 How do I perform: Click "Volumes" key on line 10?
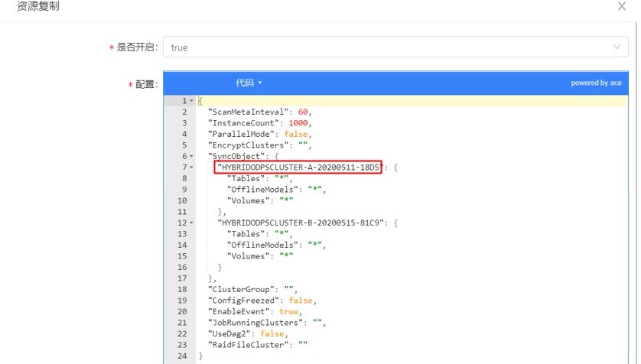pyautogui.click(x=249, y=200)
